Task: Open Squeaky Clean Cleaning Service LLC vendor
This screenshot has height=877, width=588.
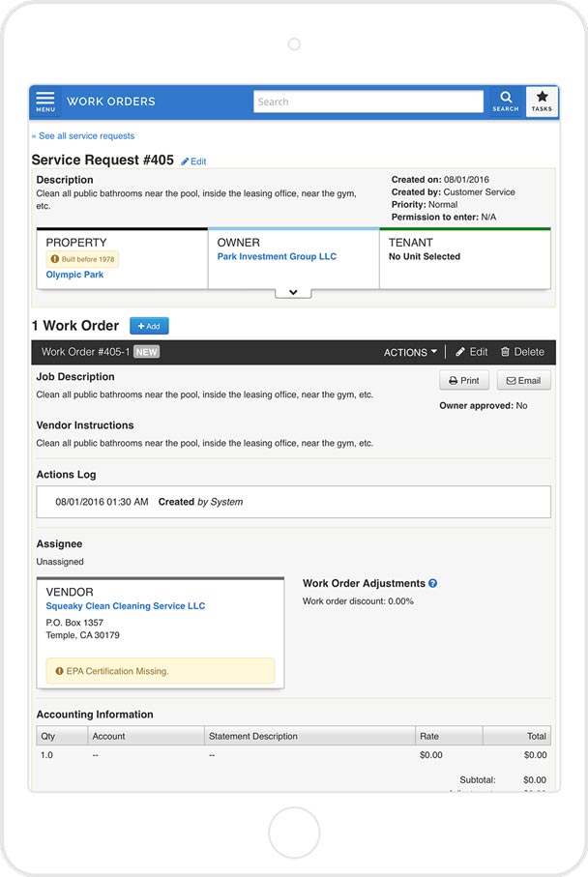Action: pyautogui.click(x=126, y=606)
